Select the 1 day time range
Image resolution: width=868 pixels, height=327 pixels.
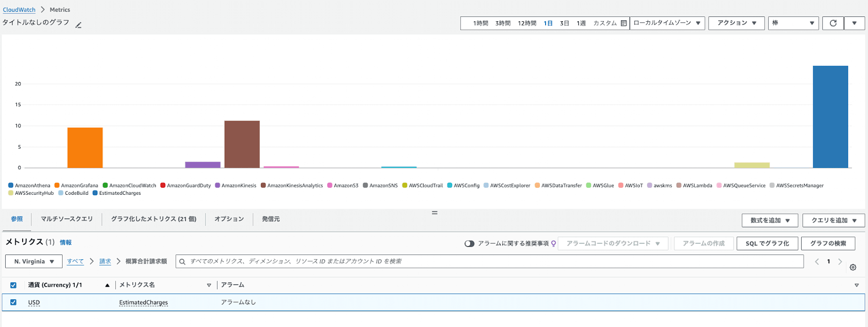pos(548,23)
